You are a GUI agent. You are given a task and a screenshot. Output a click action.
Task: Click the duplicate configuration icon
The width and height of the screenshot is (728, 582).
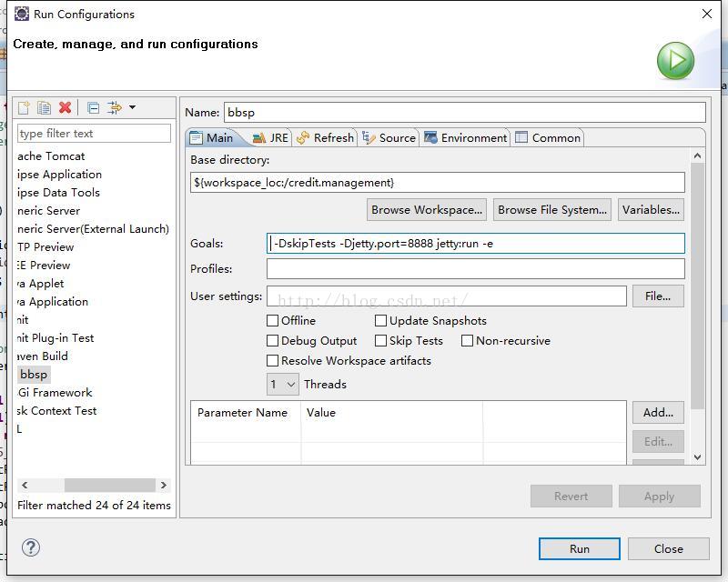pyautogui.click(x=44, y=107)
